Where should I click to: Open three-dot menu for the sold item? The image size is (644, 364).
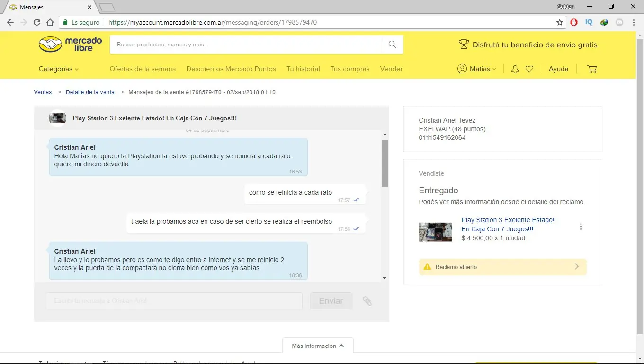[581, 227]
